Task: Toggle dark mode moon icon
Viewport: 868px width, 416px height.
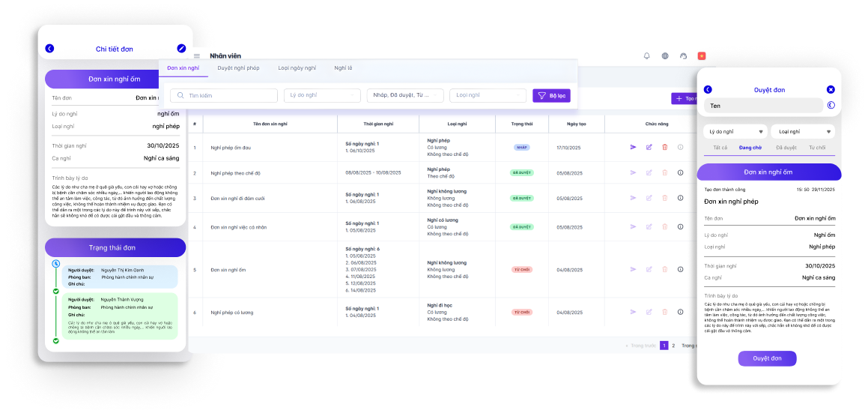Action: [831, 106]
